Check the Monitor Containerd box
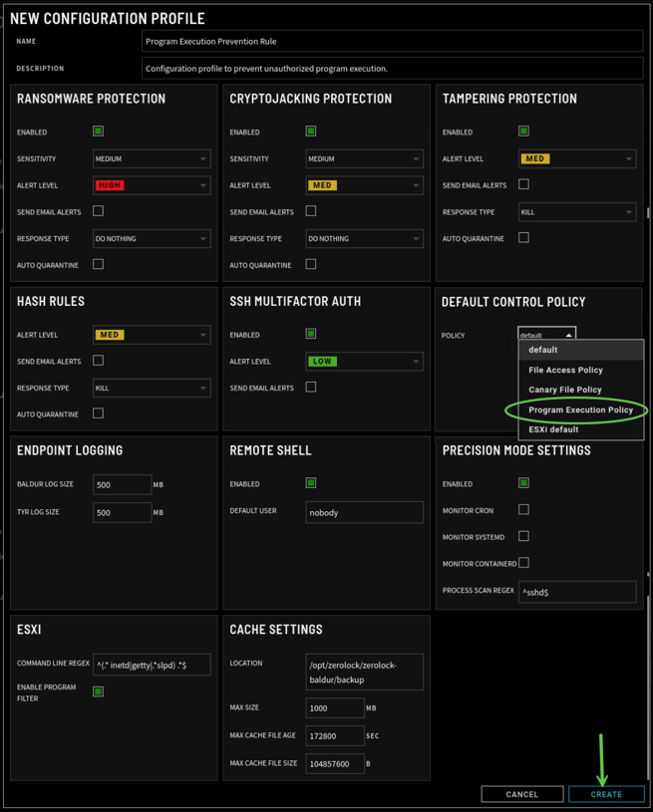653x812 pixels. (x=524, y=563)
